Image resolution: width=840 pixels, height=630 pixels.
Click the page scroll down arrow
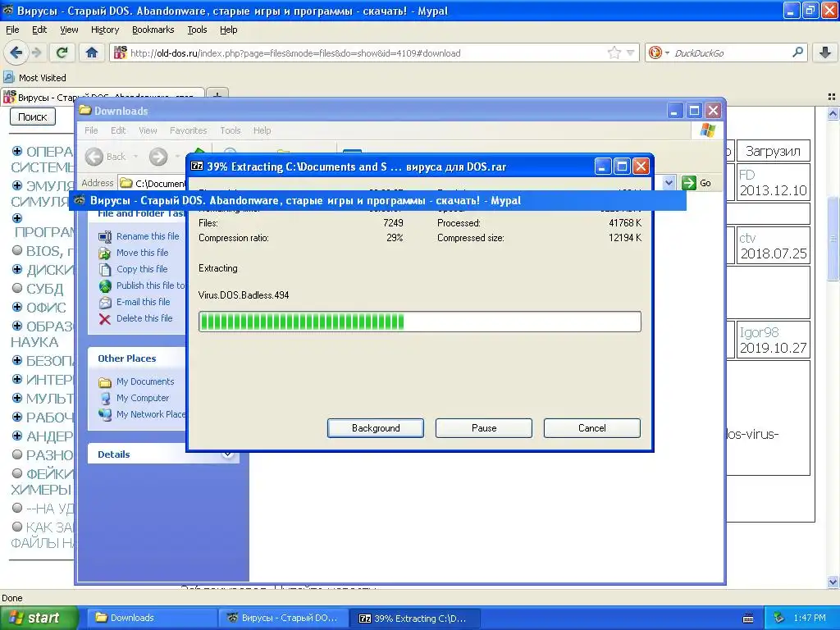click(833, 582)
